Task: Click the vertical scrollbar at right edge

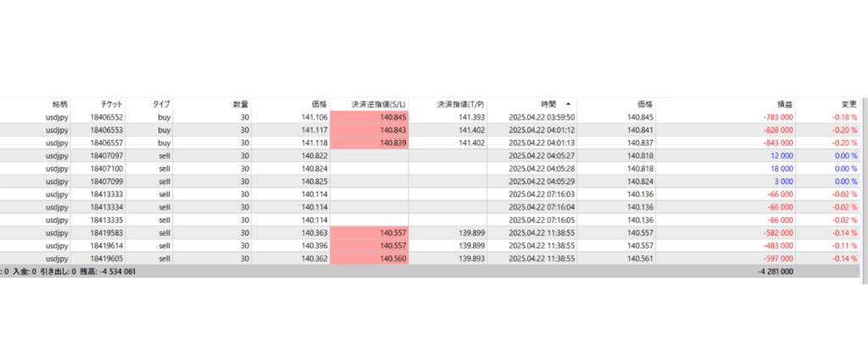Action: [864, 188]
